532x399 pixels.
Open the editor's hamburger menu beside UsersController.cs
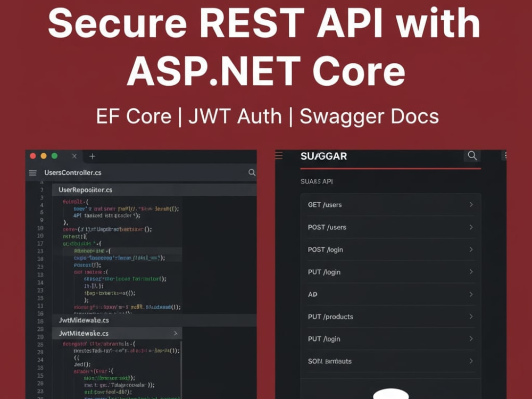tap(32, 173)
